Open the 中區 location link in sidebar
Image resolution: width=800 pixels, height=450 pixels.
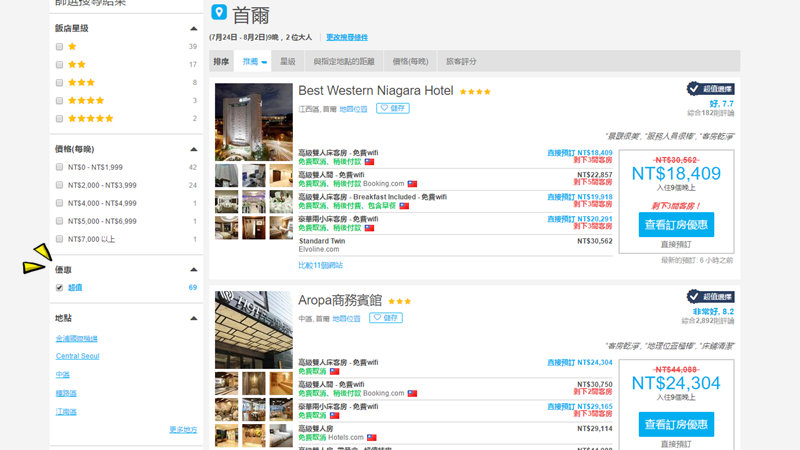pos(62,374)
